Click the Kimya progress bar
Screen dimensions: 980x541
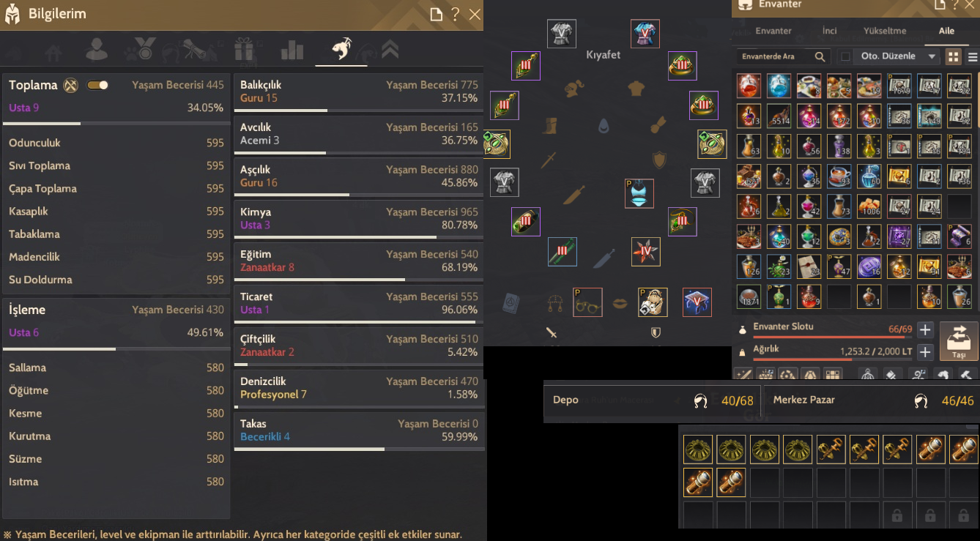click(359, 237)
